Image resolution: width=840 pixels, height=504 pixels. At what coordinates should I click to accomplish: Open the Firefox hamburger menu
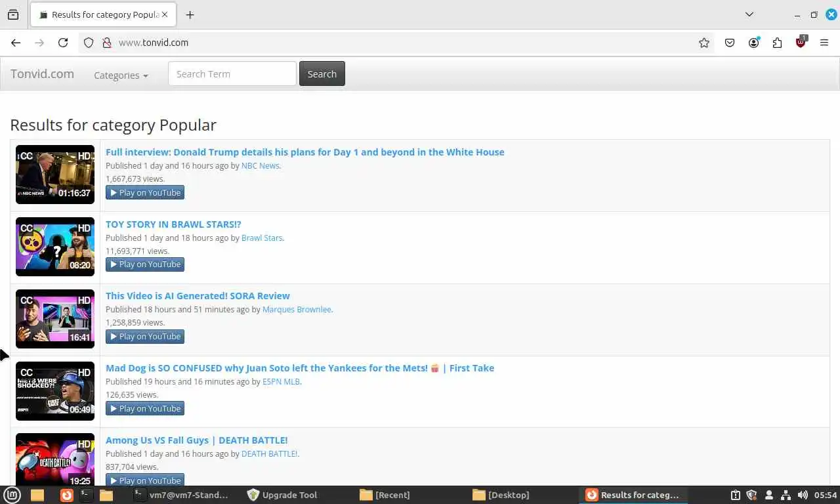click(x=824, y=43)
